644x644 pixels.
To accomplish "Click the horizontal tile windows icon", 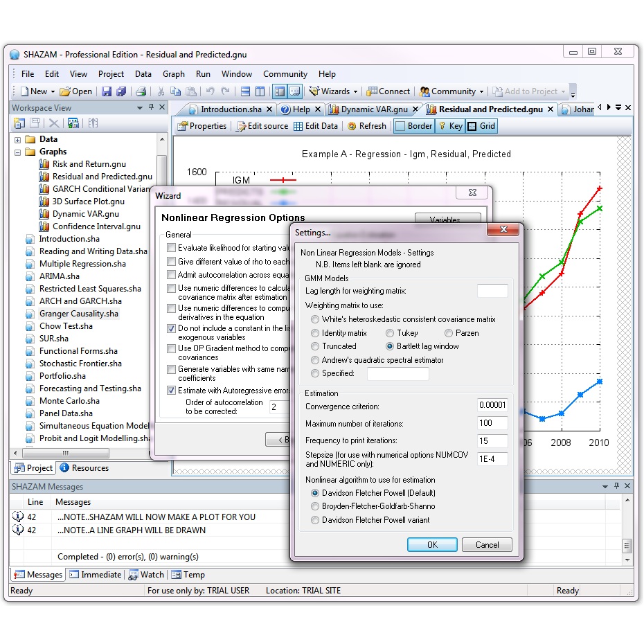I will (x=245, y=91).
